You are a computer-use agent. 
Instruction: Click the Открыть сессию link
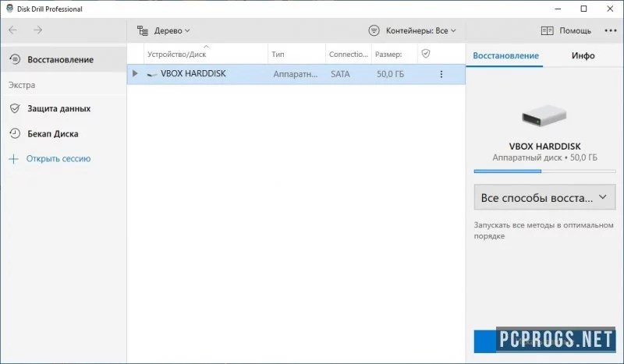pos(58,158)
